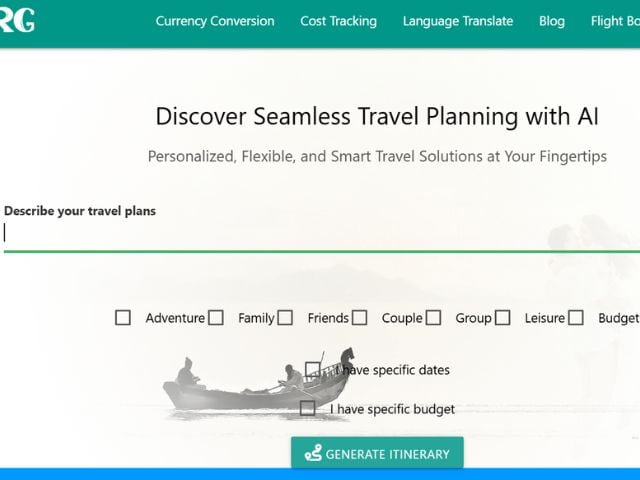This screenshot has width=640, height=480.
Task: Enable the Friends checkbox
Action: tap(286, 318)
